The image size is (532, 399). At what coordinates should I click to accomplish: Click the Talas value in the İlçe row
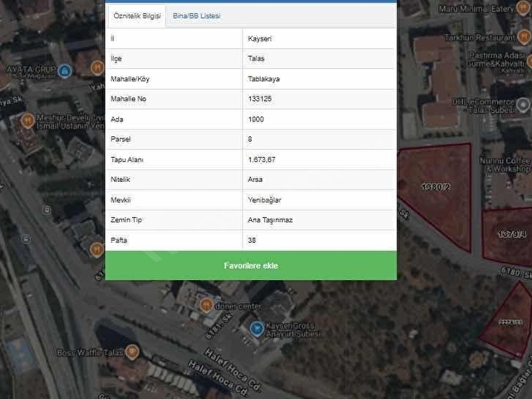tap(256, 58)
